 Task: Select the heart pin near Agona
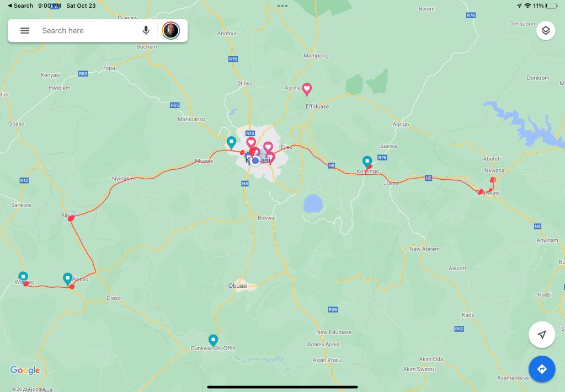(307, 89)
